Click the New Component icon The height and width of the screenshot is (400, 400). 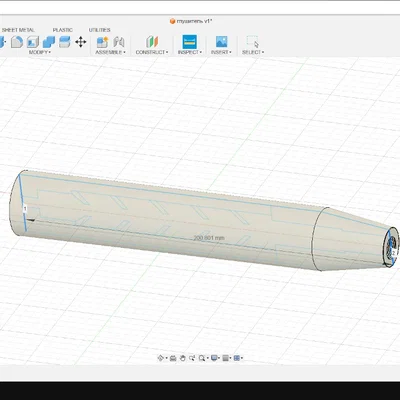pos(102,42)
